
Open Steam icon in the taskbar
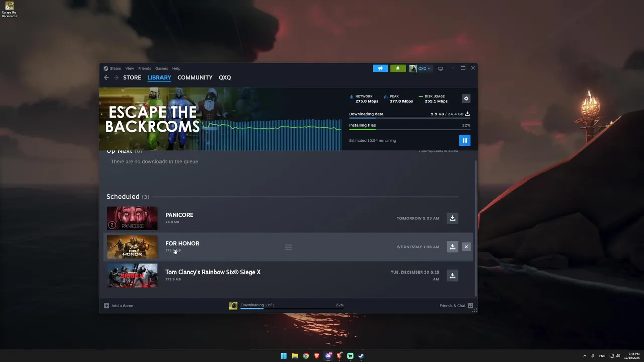point(361,356)
